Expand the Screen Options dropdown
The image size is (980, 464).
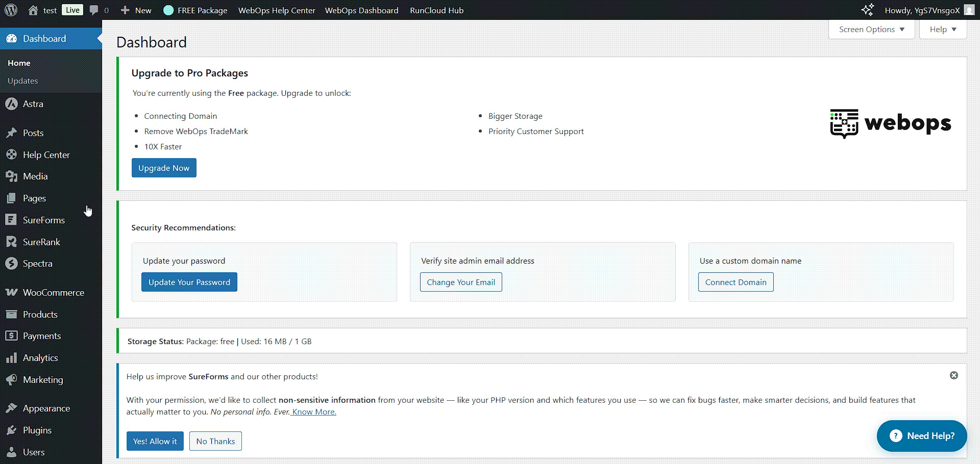[871, 30]
